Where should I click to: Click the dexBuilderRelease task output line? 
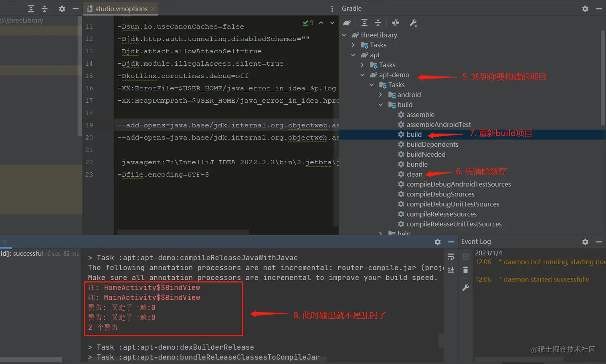[x=171, y=347]
